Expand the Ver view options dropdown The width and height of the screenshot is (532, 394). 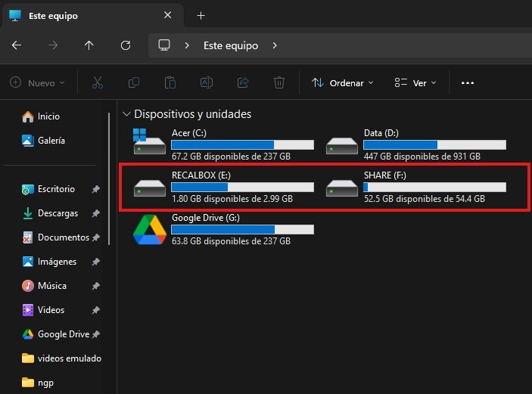pyautogui.click(x=415, y=83)
